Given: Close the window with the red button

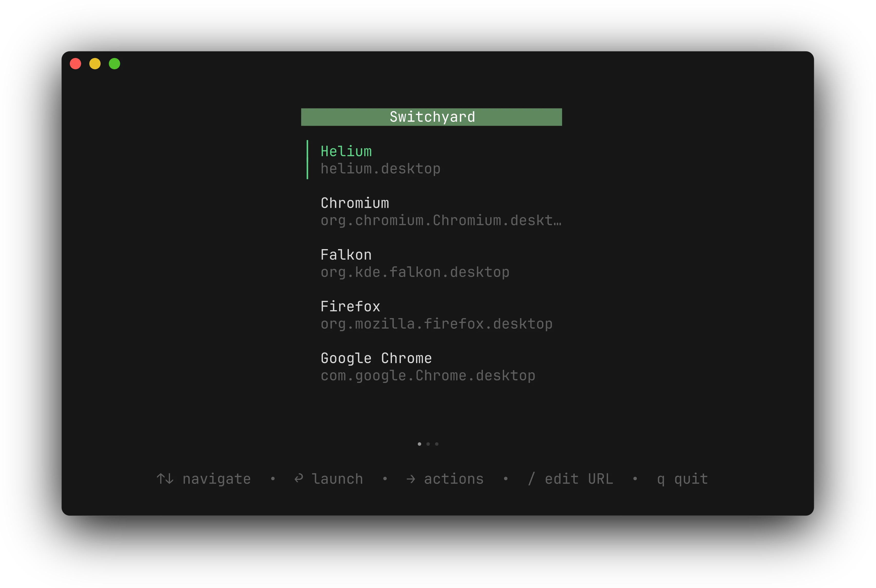Looking at the screenshot, I should pos(75,64).
